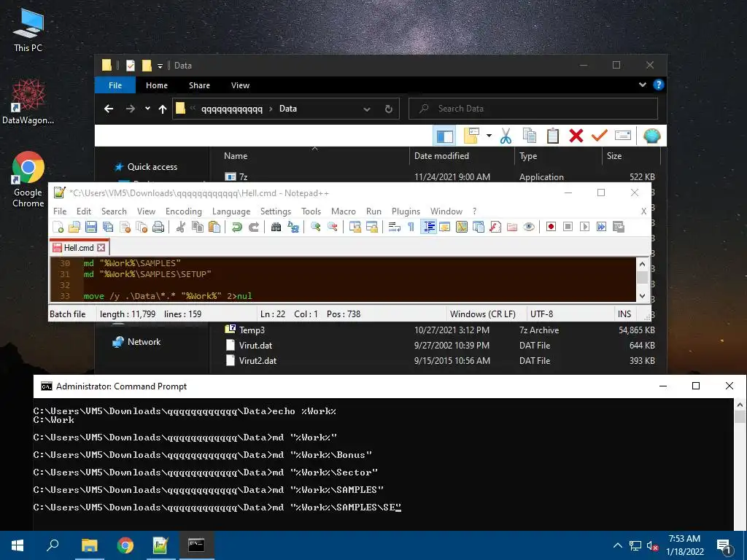Sort Explorer files by Name column
The height and width of the screenshot is (560, 747).
[236, 156]
